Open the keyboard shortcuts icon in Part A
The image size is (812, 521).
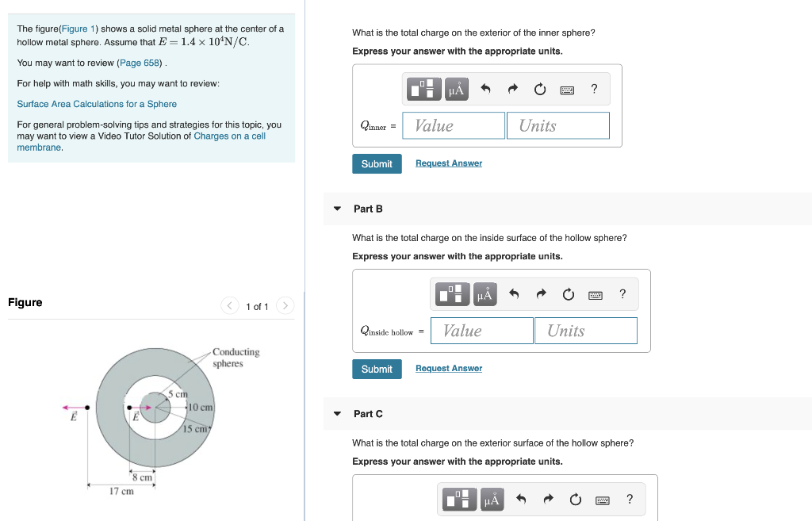pyautogui.click(x=566, y=89)
